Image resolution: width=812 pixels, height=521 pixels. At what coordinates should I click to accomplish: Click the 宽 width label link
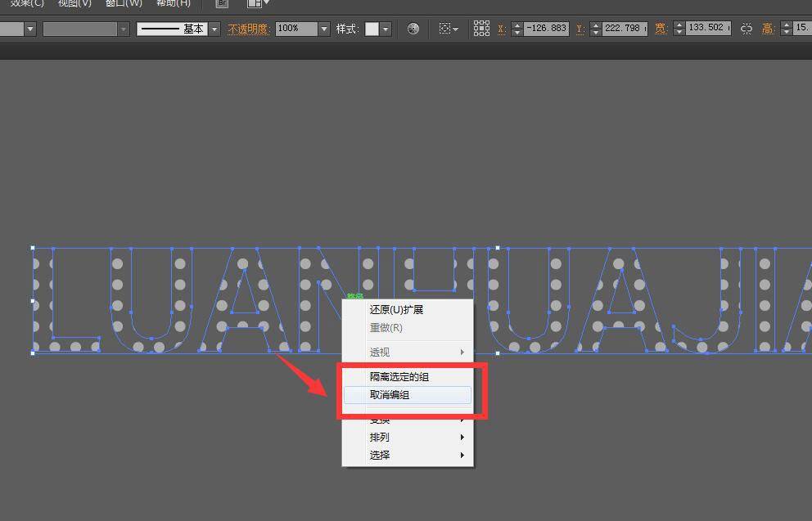coord(661,29)
